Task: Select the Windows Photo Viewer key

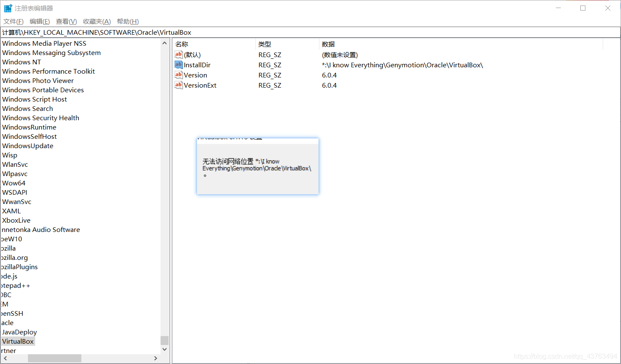Action: click(38, 80)
